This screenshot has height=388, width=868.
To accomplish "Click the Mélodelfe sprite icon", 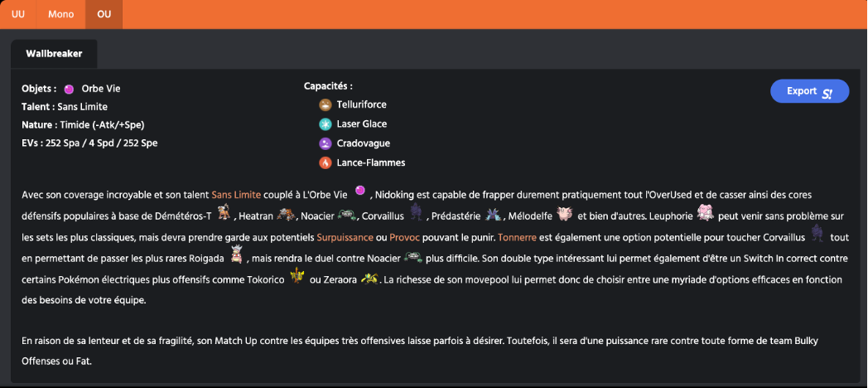I will point(565,215).
